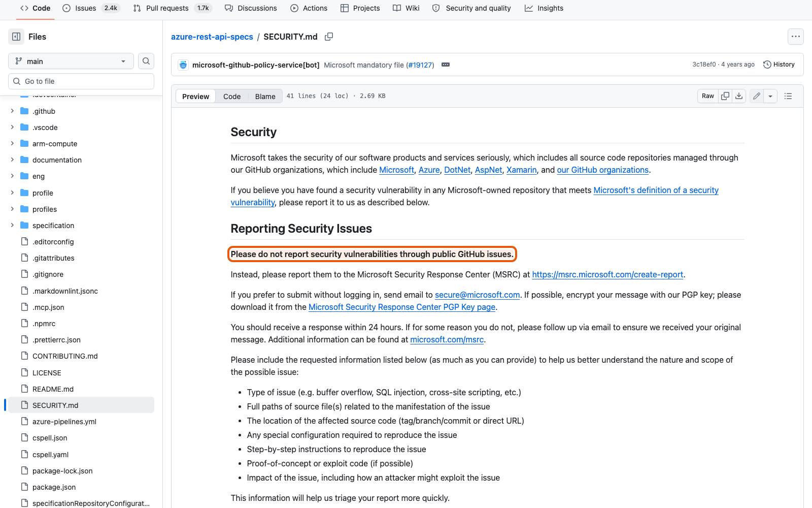Open Security and quality tab
Viewport: 812px width, 508px height.
pos(471,8)
